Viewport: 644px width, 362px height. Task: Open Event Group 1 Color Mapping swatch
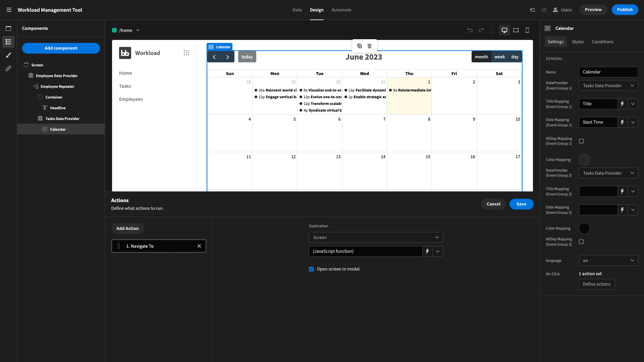(x=584, y=160)
